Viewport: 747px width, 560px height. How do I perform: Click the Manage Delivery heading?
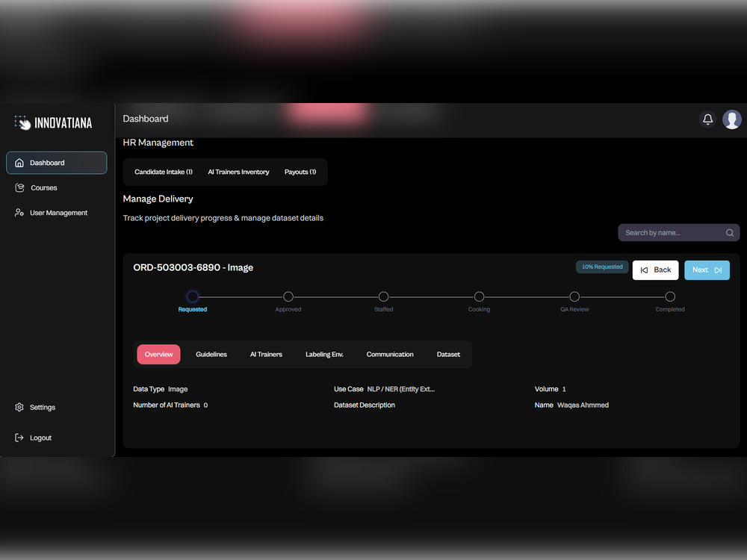coord(158,199)
